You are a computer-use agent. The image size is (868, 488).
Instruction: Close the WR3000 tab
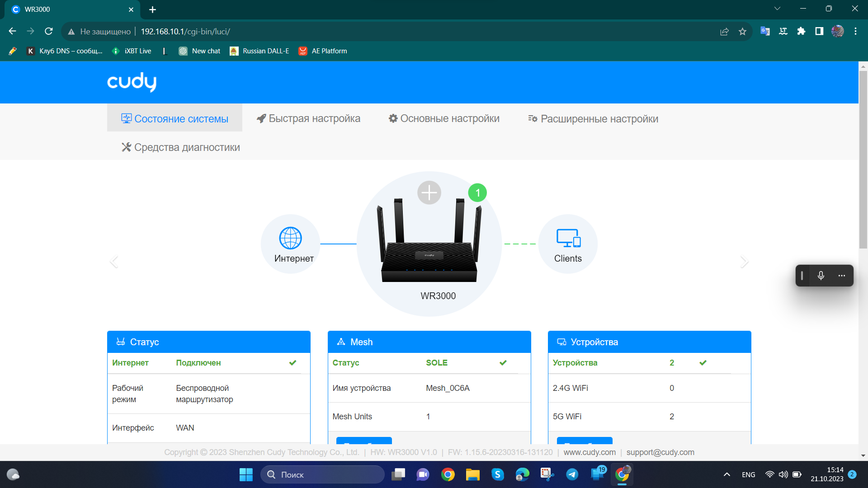[131, 9]
